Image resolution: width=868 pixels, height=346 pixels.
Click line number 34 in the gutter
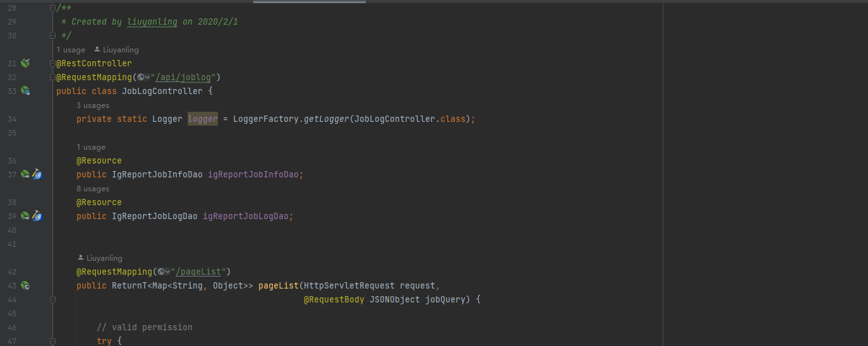click(x=12, y=119)
